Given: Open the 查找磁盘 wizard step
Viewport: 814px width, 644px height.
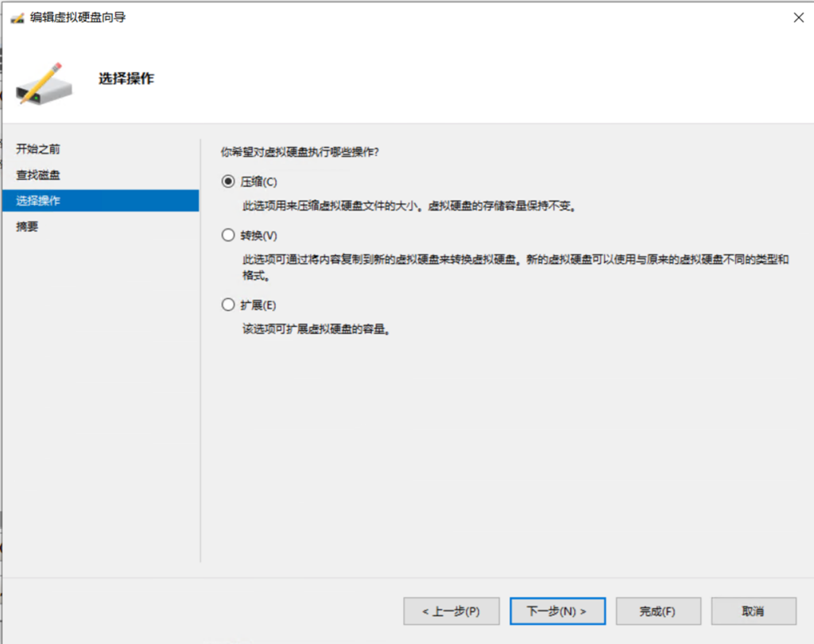Looking at the screenshot, I should [x=38, y=175].
